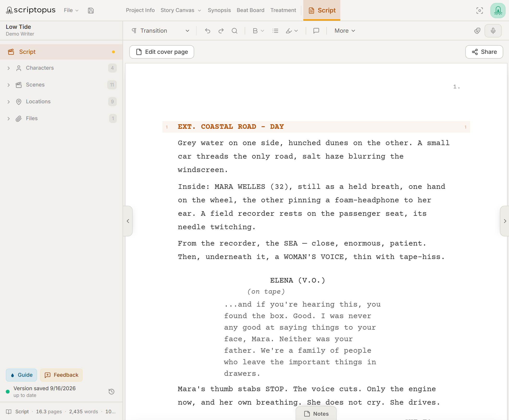
Task: Click the scriptopus logo
Action: [31, 10]
